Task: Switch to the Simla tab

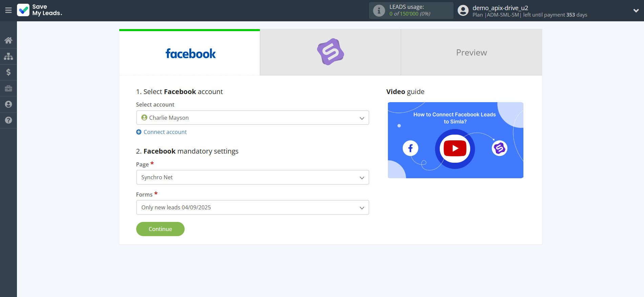Action: point(330,52)
